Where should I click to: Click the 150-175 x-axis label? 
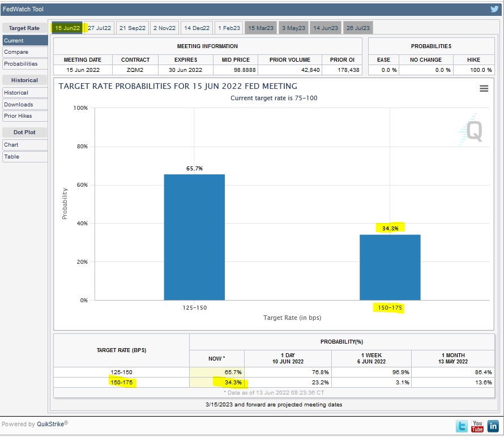(x=390, y=307)
